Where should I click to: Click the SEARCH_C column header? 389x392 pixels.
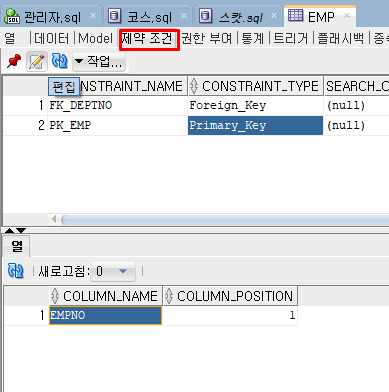(357, 86)
